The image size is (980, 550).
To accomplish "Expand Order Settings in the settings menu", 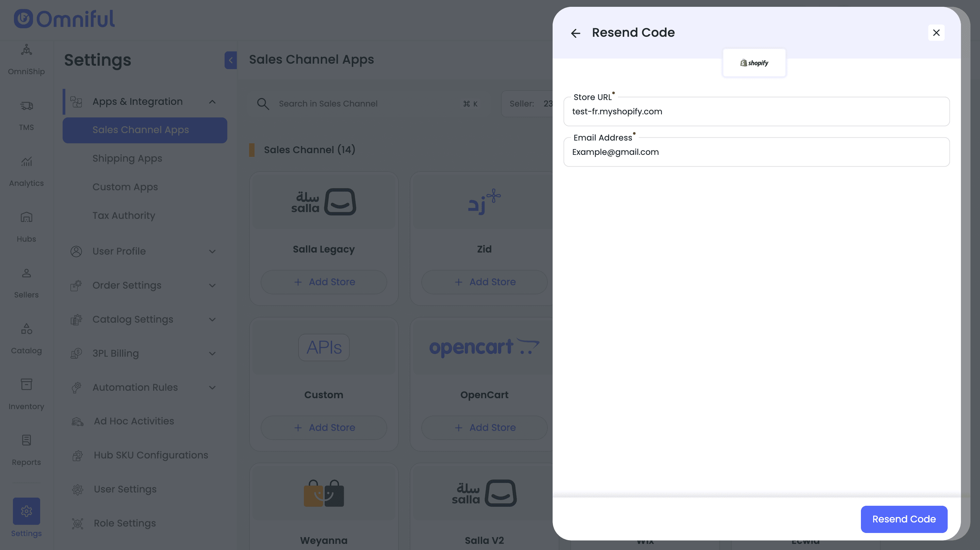I will tap(212, 286).
